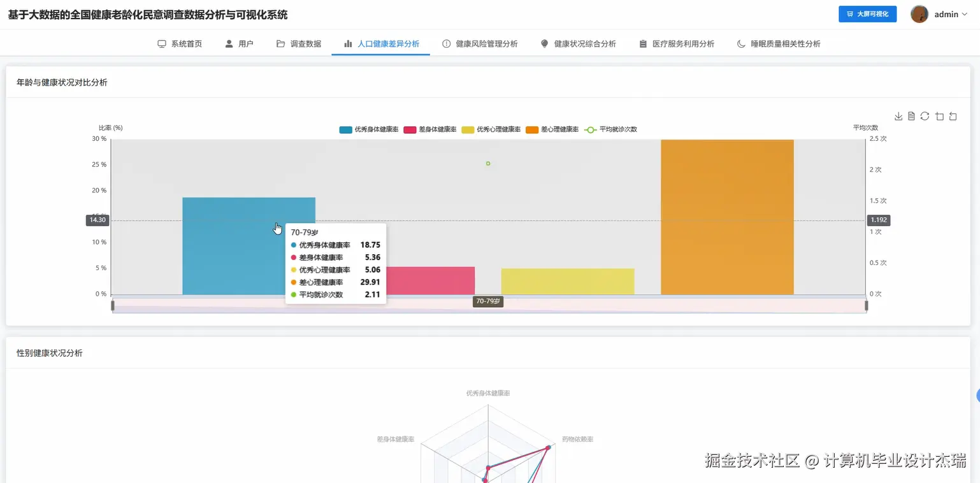Viewport: 980px width, 483px height.
Task: Toggle 优秀身体健康率 legend series
Action: (x=369, y=129)
